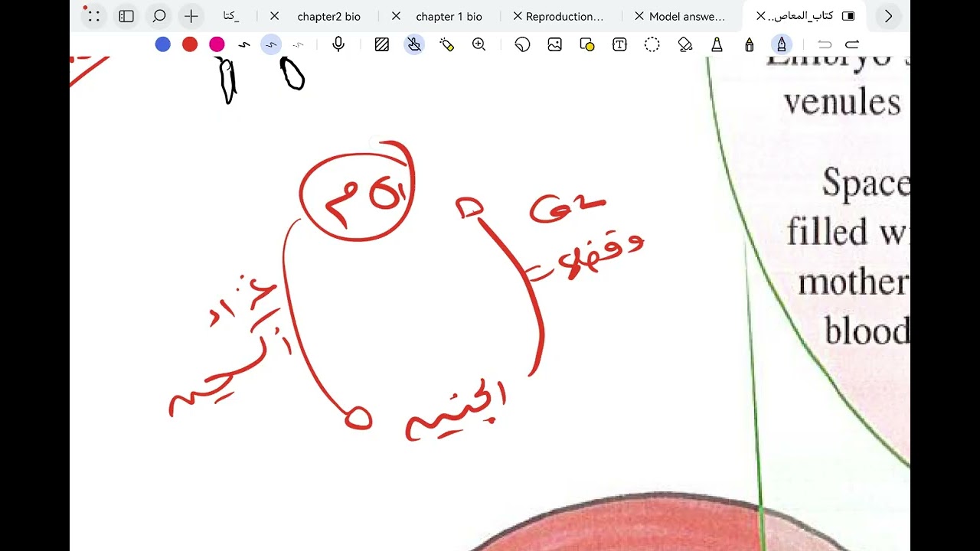Activate the zoom magnifier tool
Screen dimensions: 980x551
(479, 44)
